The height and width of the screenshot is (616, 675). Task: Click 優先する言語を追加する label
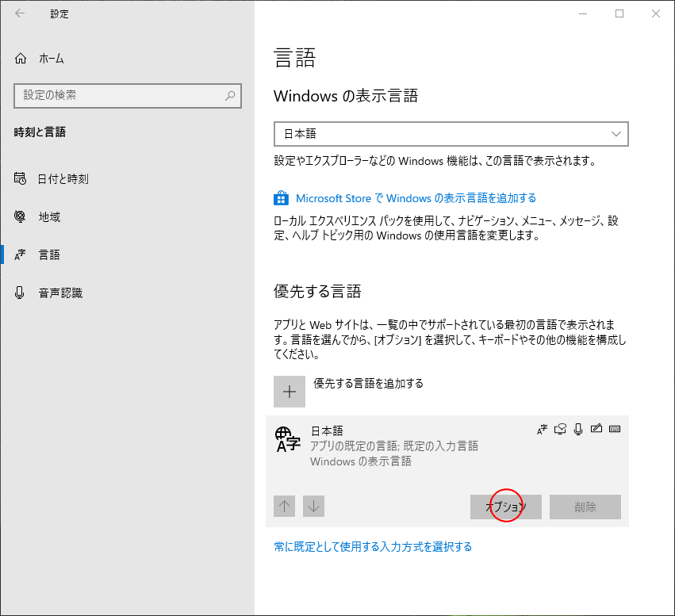pos(369,383)
